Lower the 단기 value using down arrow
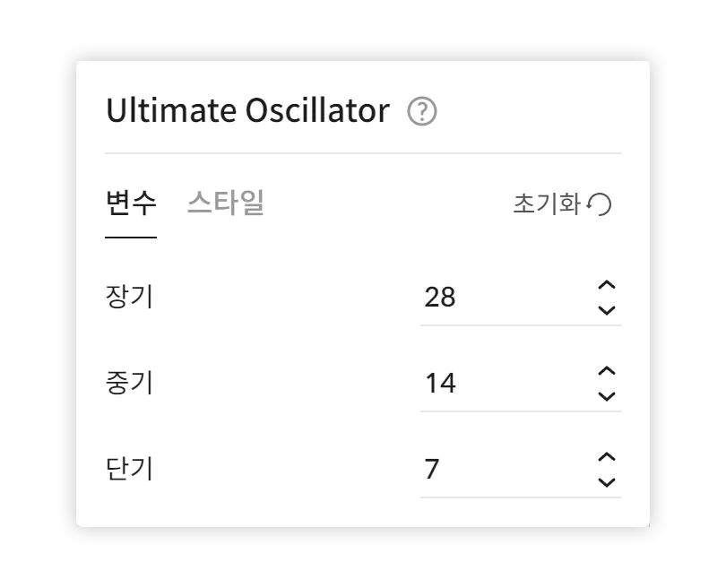This screenshot has height=588, width=726. [x=607, y=481]
